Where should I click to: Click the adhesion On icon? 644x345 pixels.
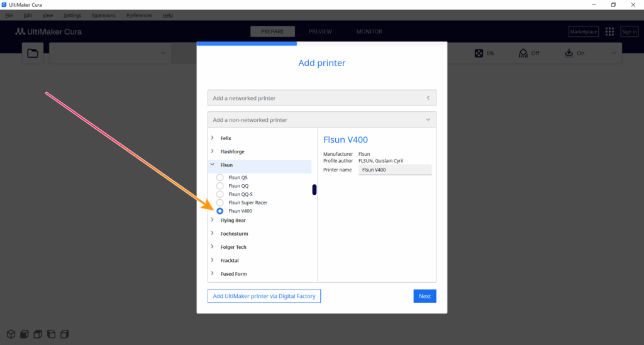point(569,53)
